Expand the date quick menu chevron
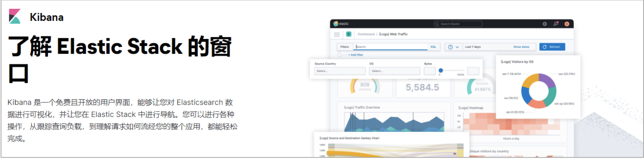This screenshot has height=160, width=644. pos(457,47)
